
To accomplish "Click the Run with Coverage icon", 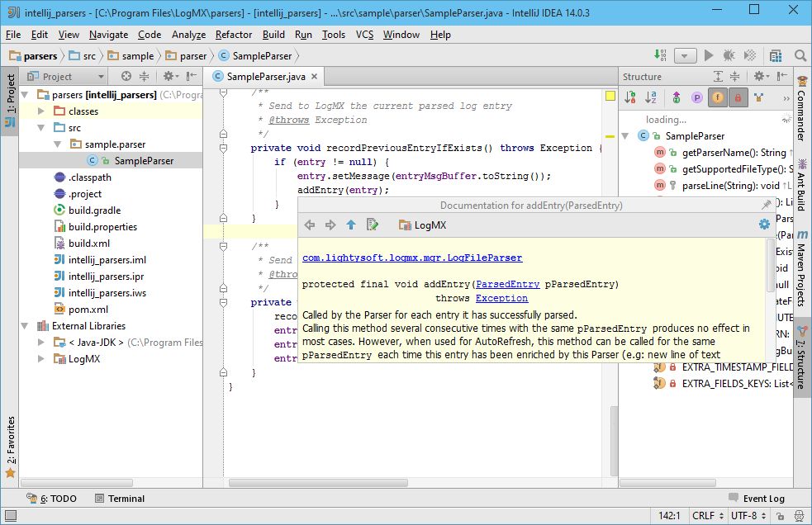I will click(x=749, y=55).
